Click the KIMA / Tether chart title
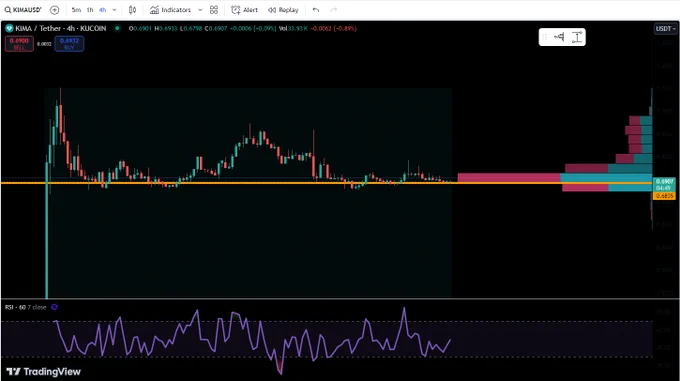The width and height of the screenshot is (680, 381). pos(61,28)
